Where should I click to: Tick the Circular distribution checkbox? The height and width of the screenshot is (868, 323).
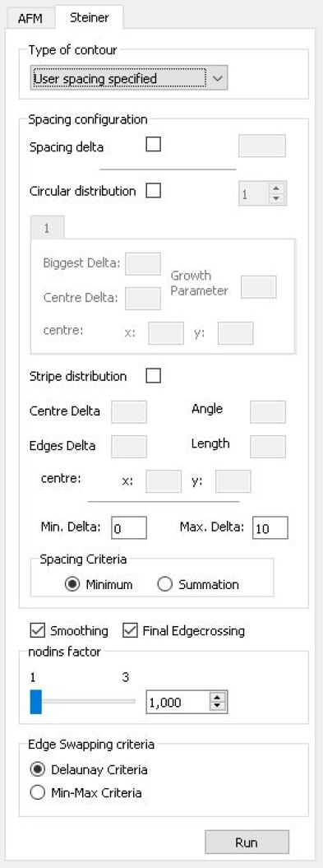pyautogui.click(x=153, y=191)
